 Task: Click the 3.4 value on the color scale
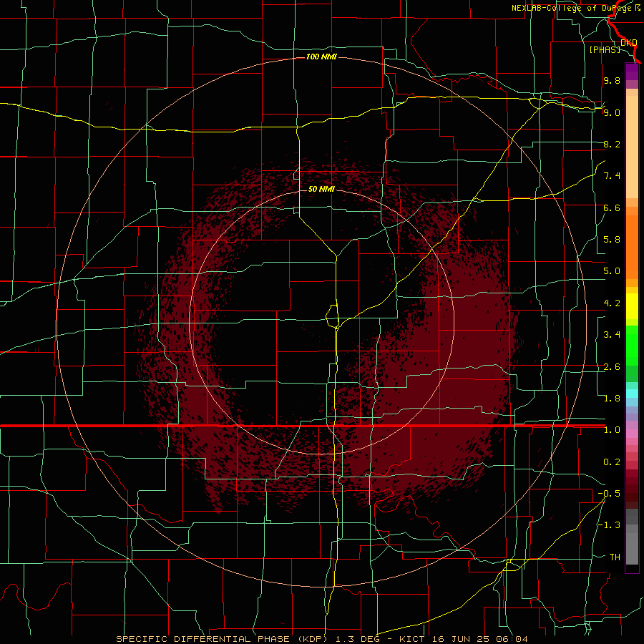(x=612, y=335)
